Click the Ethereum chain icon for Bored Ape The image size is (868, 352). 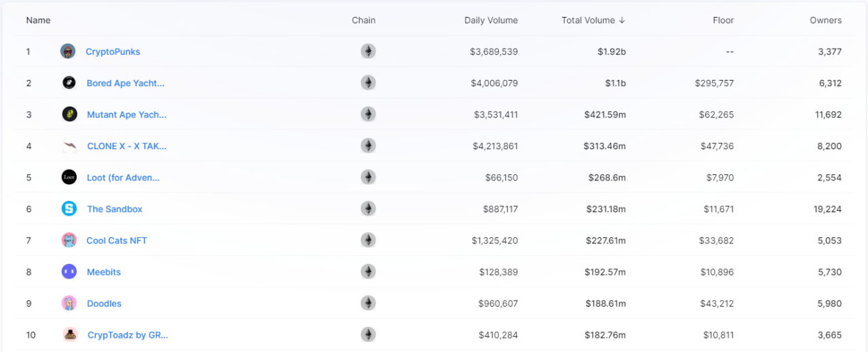pos(368,83)
